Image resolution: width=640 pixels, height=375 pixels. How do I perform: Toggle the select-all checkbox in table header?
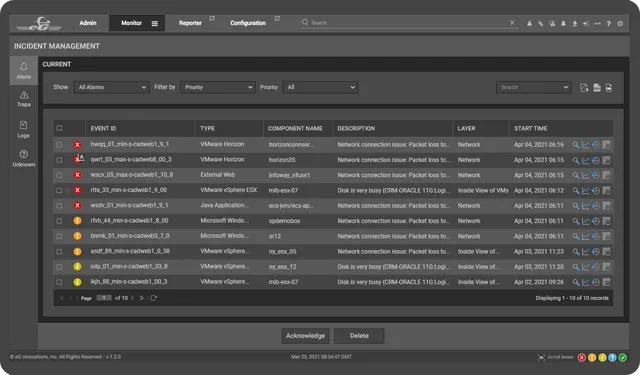[59, 128]
